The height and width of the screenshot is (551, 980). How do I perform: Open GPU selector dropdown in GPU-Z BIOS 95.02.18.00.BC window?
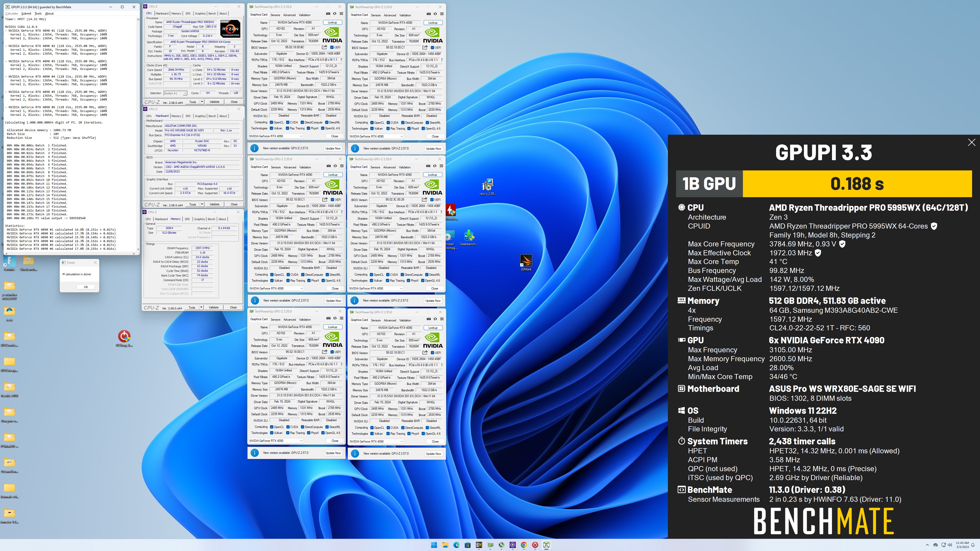[x=276, y=136]
